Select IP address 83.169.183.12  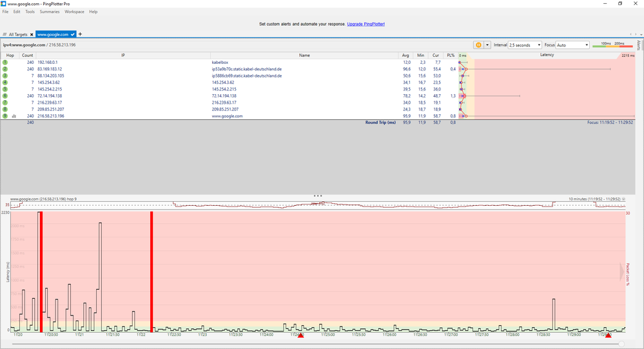pyautogui.click(x=50, y=69)
